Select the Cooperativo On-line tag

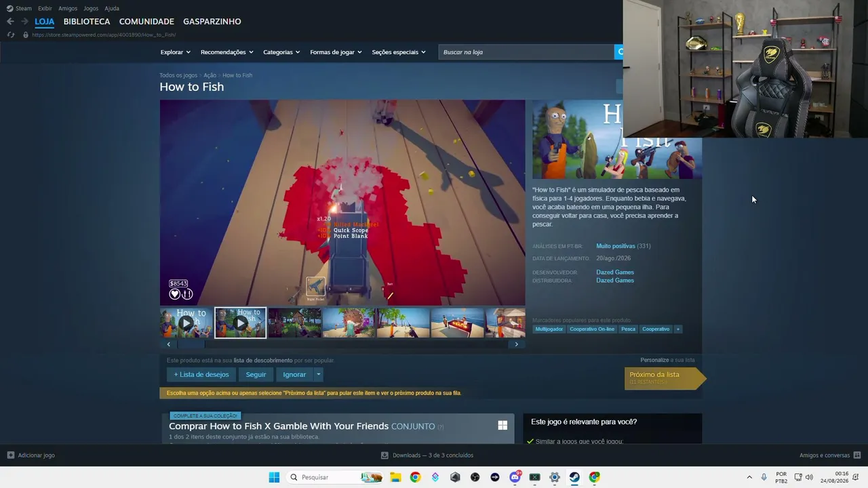pos(592,329)
